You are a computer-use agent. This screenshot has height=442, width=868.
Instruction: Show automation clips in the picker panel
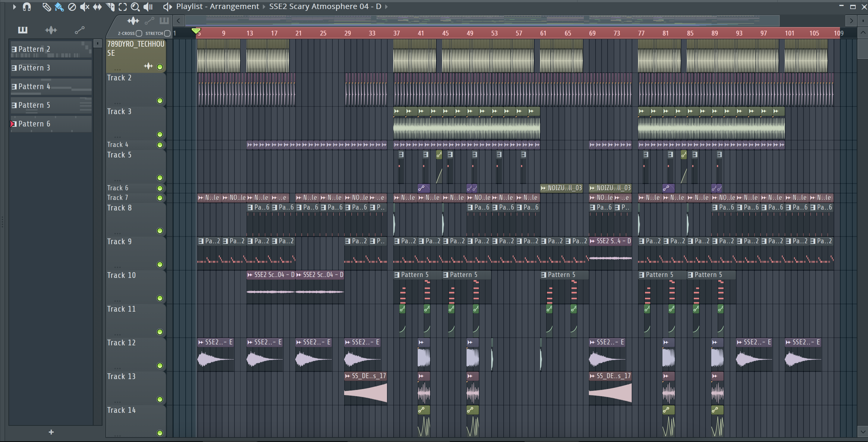point(80,30)
